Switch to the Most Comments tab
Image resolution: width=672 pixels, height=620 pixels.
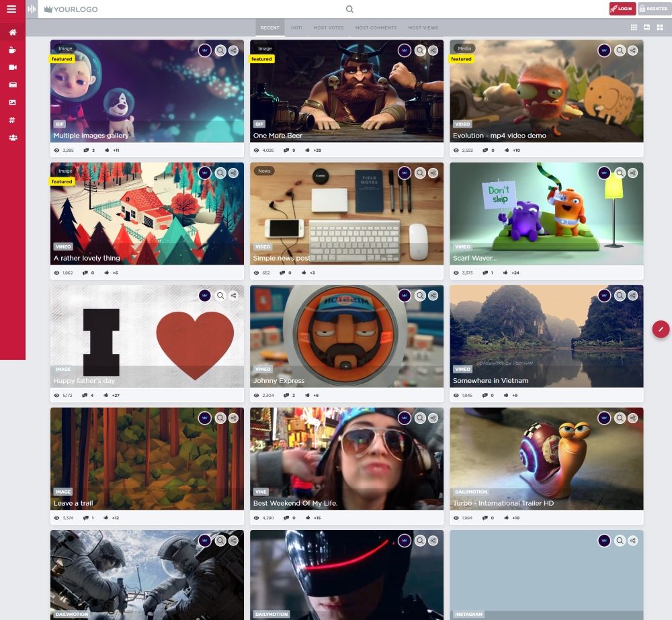pos(376,28)
